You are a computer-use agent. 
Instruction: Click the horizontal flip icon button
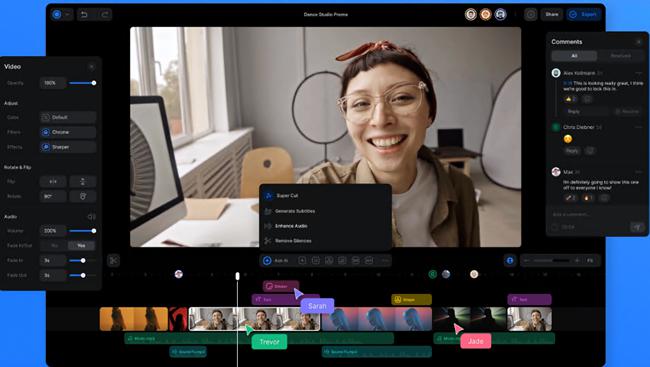click(x=53, y=181)
